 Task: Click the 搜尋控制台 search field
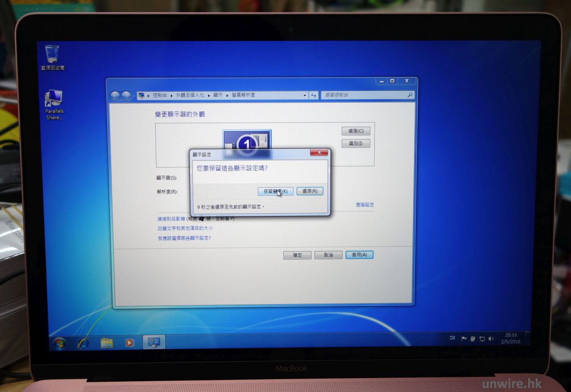point(364,95)
